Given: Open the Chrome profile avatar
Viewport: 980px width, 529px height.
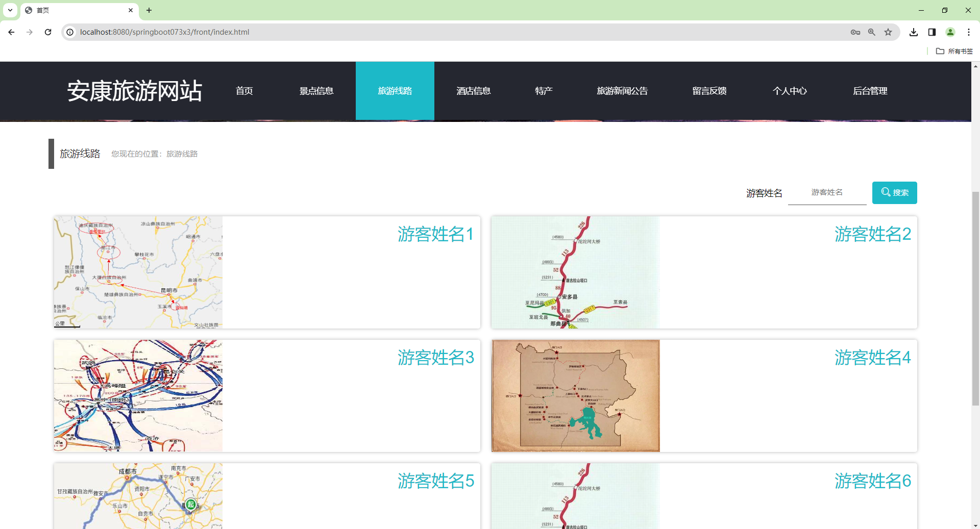Looking at the screenshot, I should coord(950,32).
